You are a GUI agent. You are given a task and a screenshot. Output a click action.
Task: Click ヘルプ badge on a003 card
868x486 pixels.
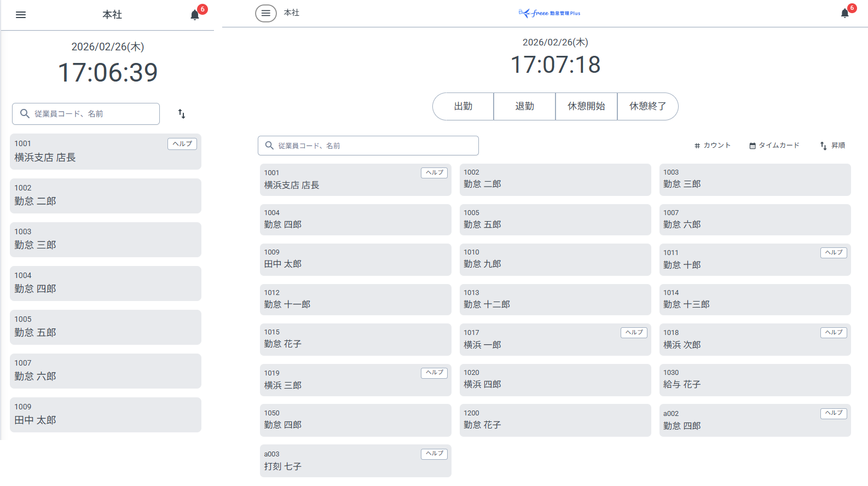click(x=435, y=454)
